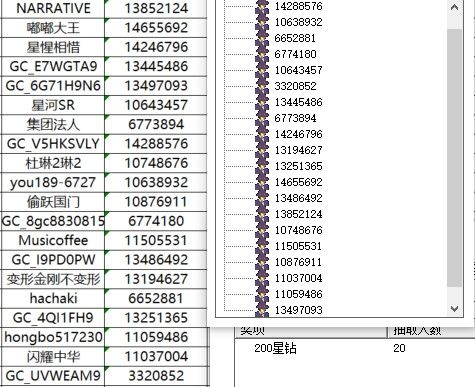Click the icon next to 14655692 entry

(x=262, y=182)
